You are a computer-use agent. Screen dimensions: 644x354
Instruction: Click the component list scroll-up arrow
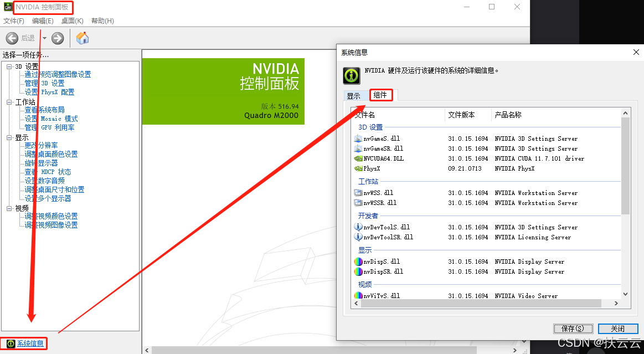[x=626, y=113]
